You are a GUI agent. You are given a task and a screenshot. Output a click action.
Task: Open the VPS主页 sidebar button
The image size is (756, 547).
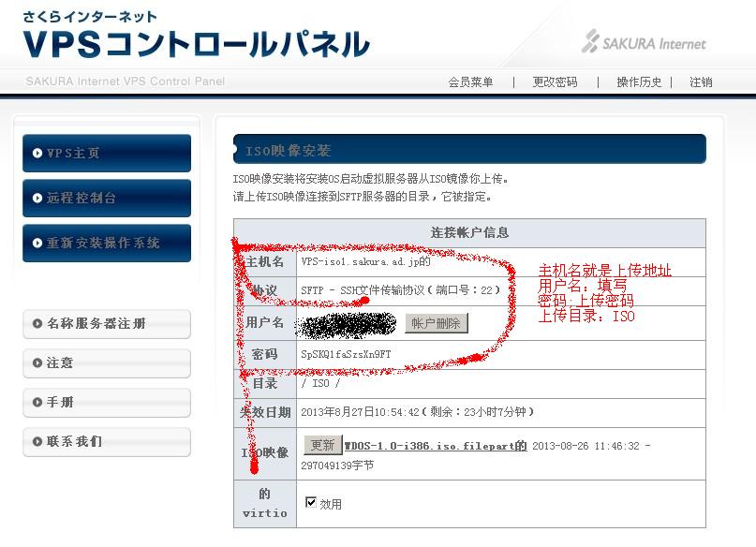click(107, 154)
